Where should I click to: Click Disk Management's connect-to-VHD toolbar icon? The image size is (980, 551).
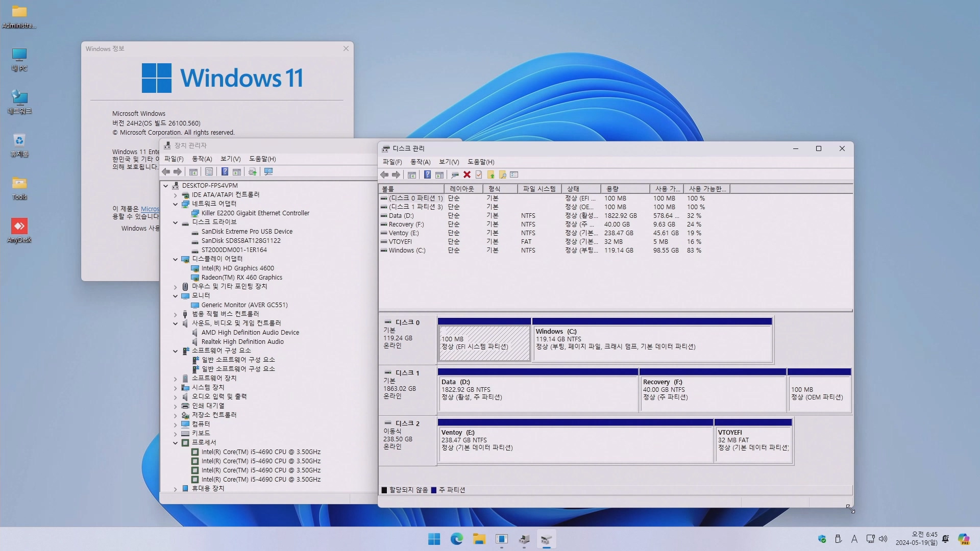[x=454, y=175]
